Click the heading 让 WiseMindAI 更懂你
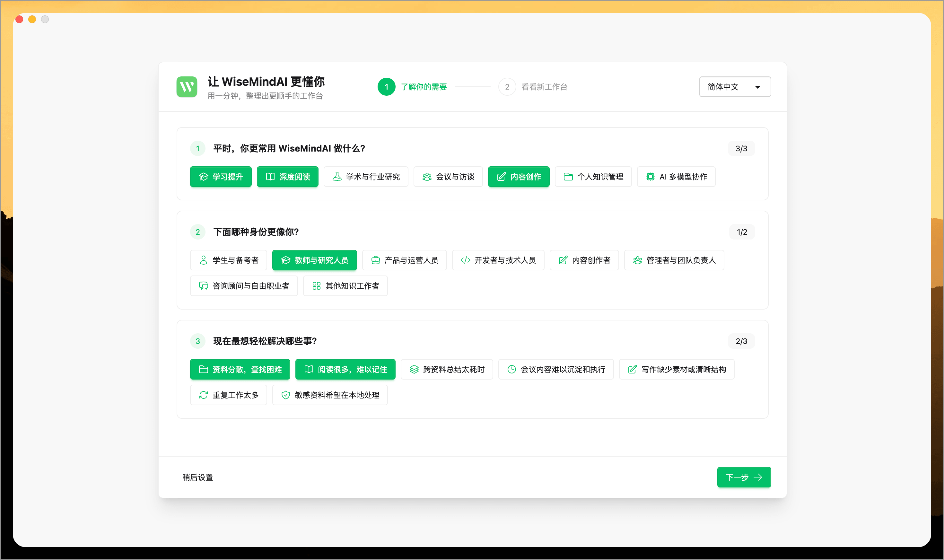The height and width of the screenshot is (560, 944). (x=266, y=82)
